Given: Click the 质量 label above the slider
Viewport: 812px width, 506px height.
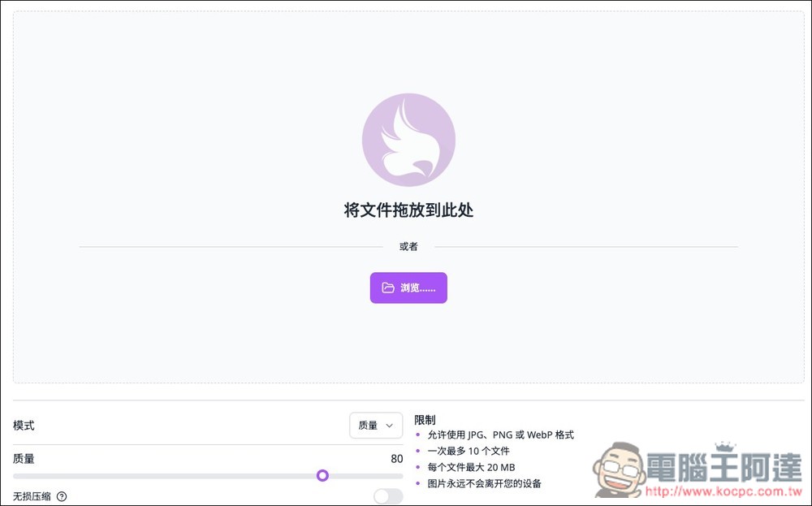Looking at the screenshot, I should coord(24,459).
